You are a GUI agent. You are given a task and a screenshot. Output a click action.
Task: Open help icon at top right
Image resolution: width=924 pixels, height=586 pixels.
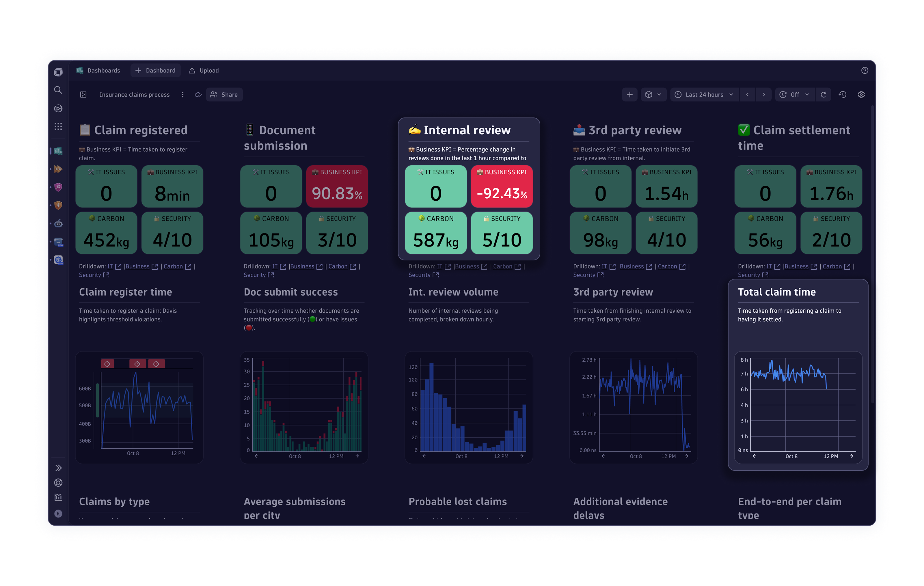tap(865, 70)
